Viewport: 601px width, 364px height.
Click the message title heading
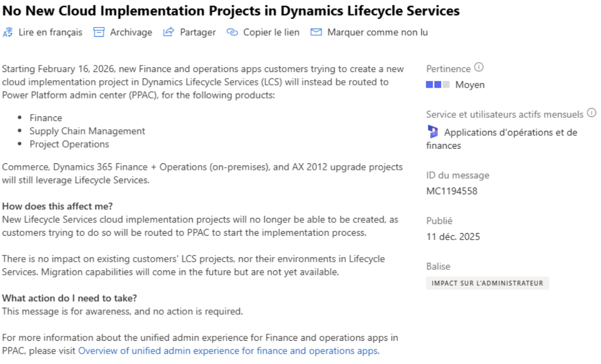tap(231, 11)
